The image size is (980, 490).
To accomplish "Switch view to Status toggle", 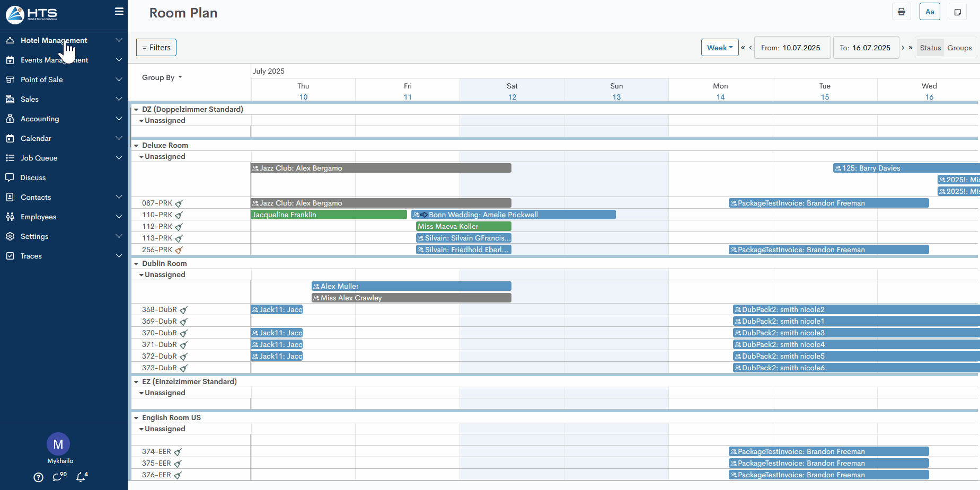I will (930, 48).
